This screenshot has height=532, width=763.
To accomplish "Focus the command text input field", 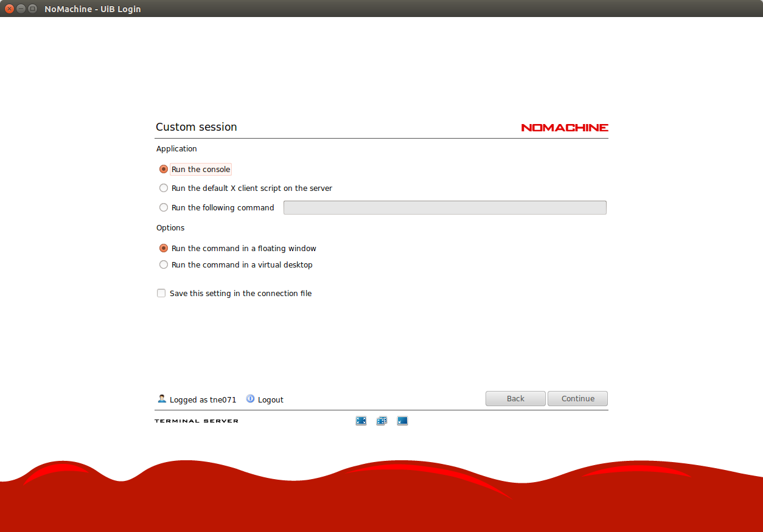I will click(445, 208).
